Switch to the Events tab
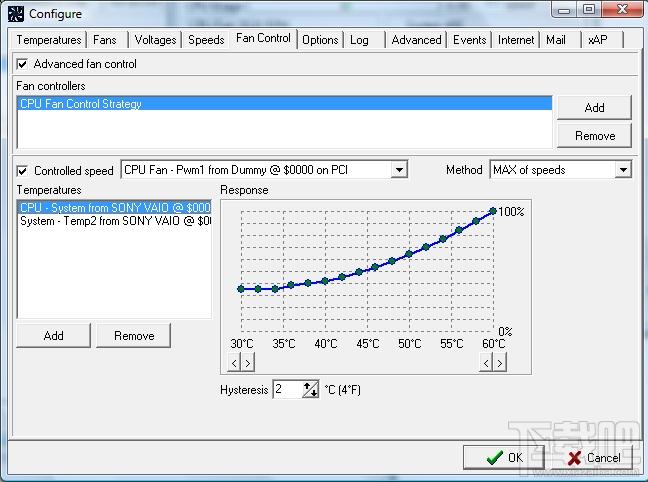 coord(469,40)
